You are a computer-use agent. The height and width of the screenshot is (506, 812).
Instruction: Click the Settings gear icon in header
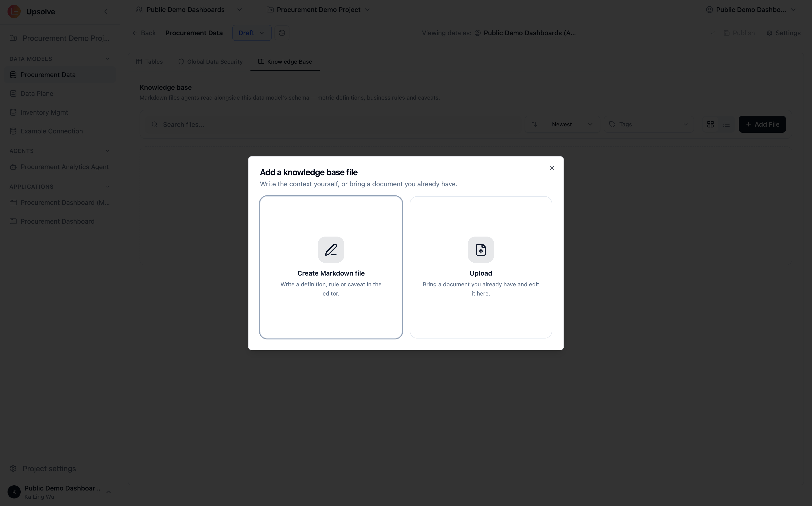point(769,33)
